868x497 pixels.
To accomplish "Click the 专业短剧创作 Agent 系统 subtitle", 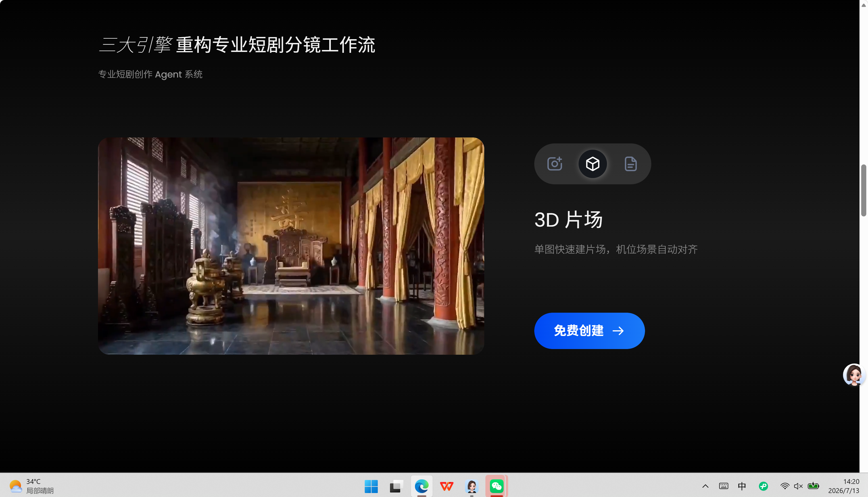I will 150,74.
